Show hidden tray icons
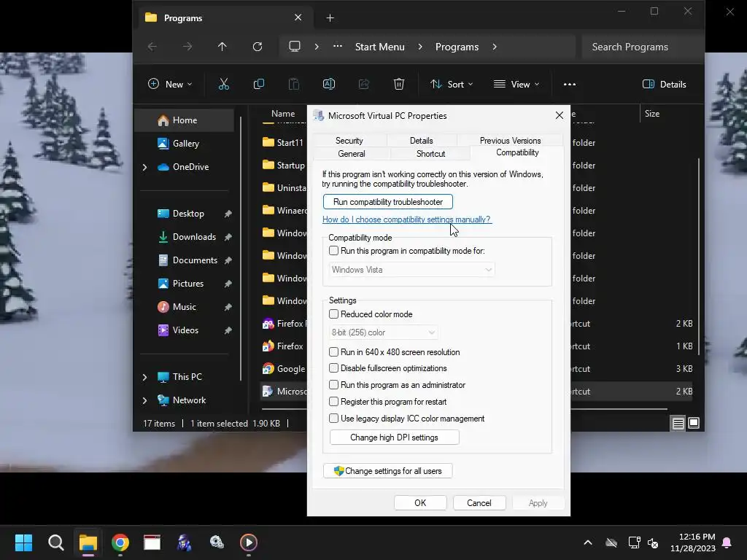 coord(588,542)
